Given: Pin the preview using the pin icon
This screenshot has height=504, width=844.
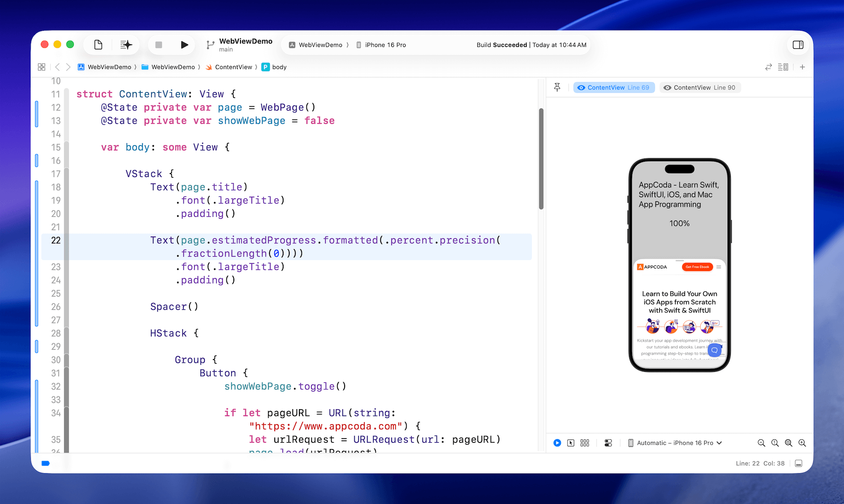Looking at the screenshot, I should pos(557,87).
